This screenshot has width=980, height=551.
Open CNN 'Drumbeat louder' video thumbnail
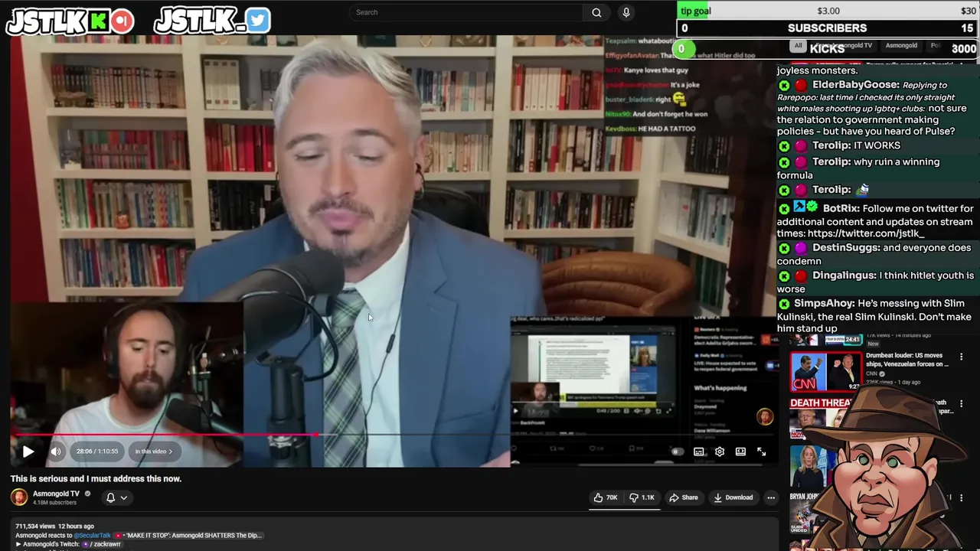[x=825, y=371]
